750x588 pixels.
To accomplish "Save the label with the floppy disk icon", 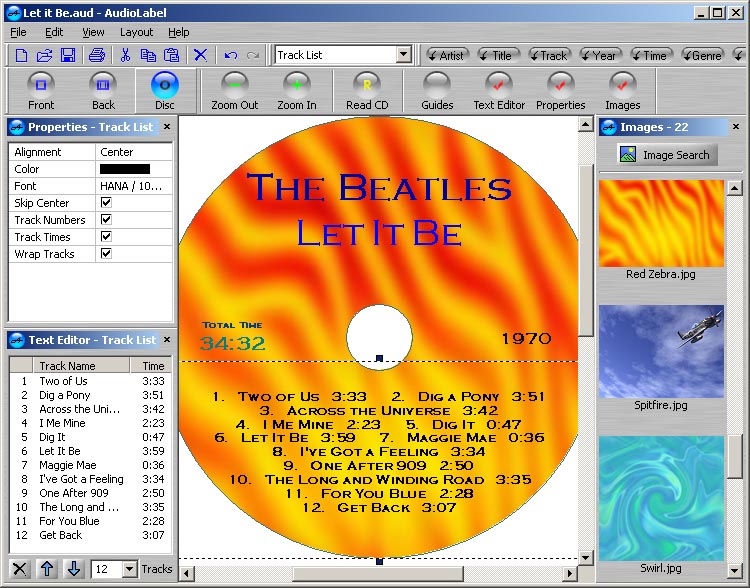I will click(x=68, y=55).
